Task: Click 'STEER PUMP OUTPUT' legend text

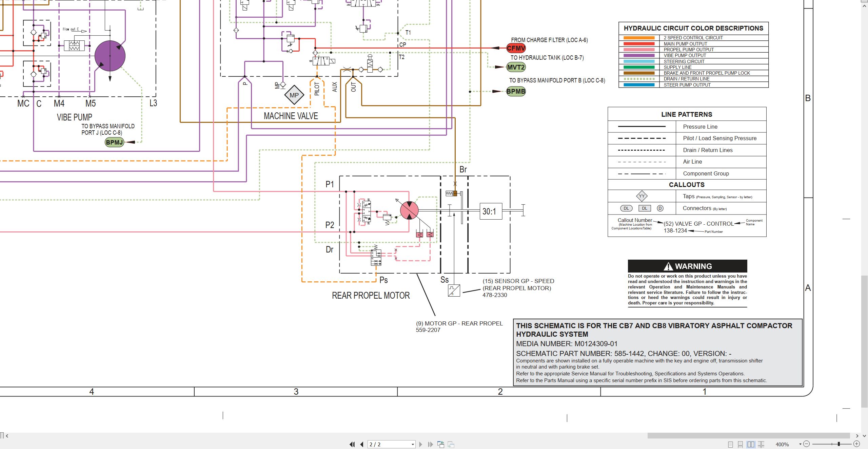Action: click(x=687, y=85)
